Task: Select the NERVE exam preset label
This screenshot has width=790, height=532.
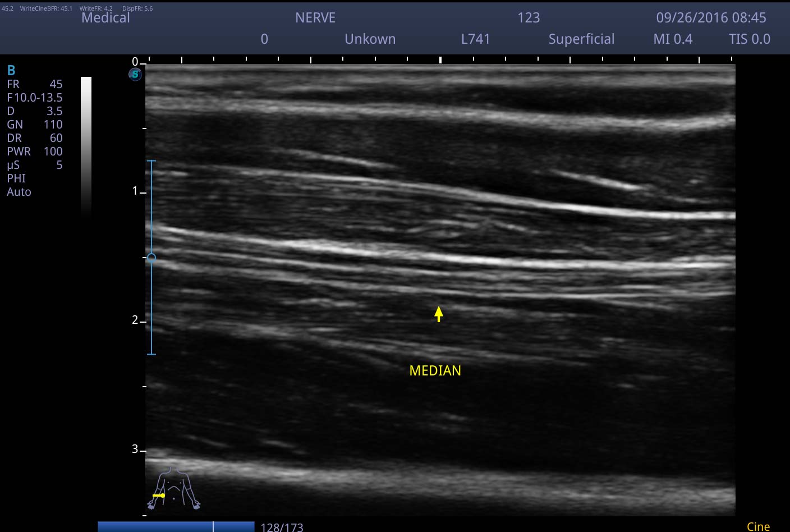Action: click(x=315, y=18)
